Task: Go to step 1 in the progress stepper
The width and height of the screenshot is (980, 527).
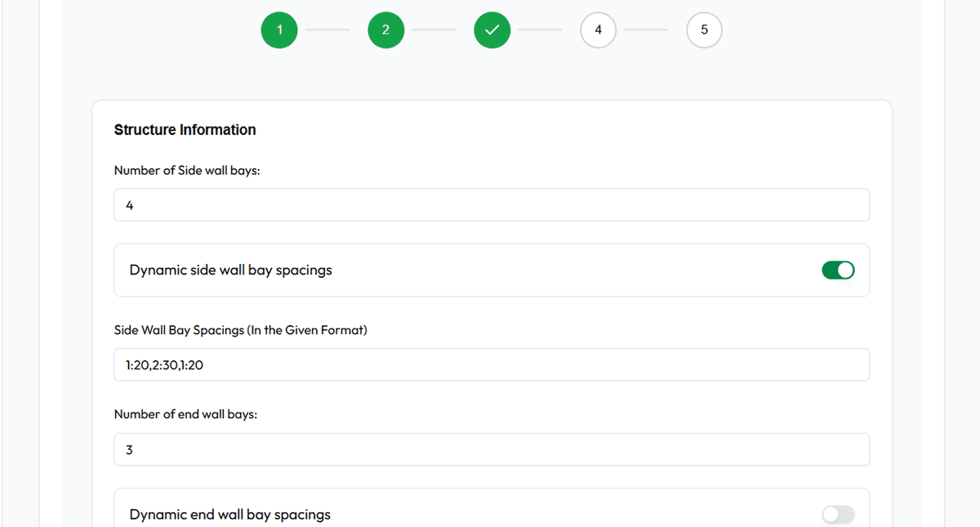Action: pyautogui.click(x=280, y=30)
